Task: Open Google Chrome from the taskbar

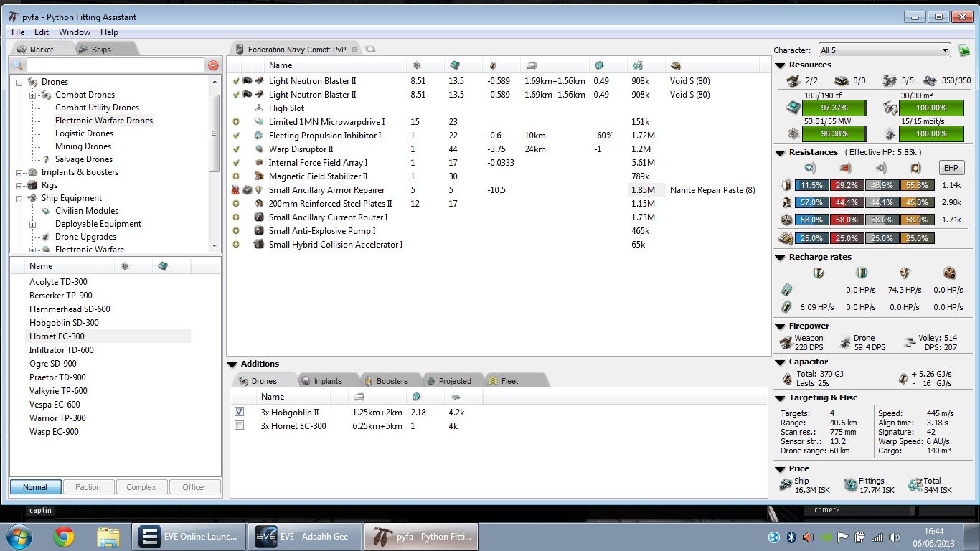Action: pyautogui.click(x=64, y=537)
